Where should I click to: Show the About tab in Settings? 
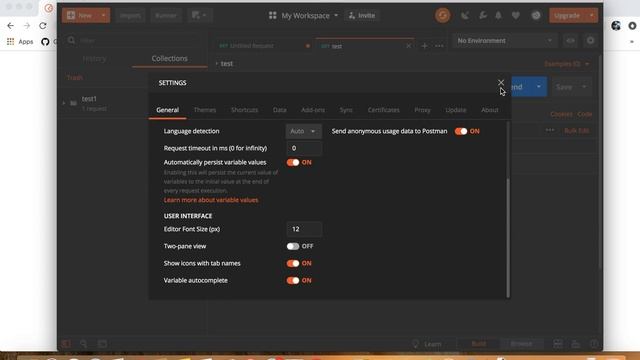coord(490,110)
